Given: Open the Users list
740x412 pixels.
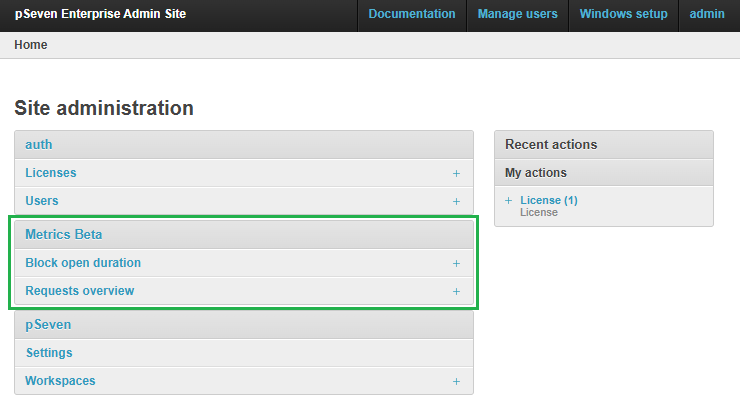Looking at the screenshot, I should pos(42,201).
